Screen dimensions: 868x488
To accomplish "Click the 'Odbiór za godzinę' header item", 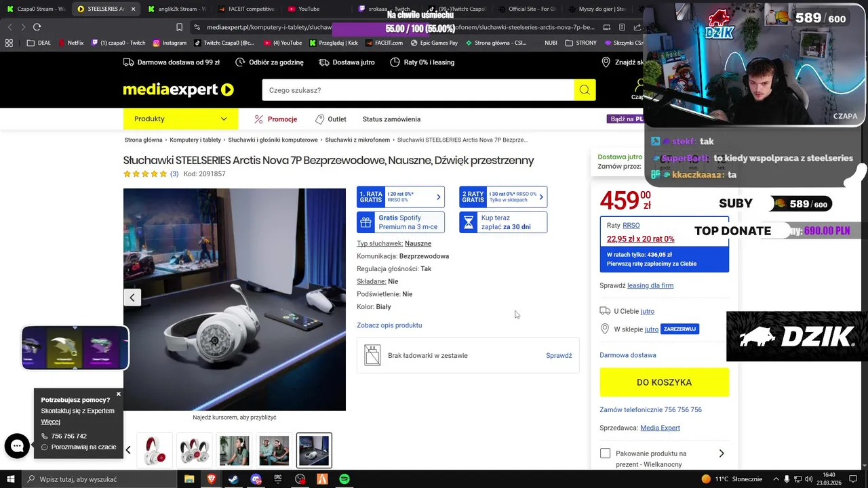I will click(x=269, y=62).
